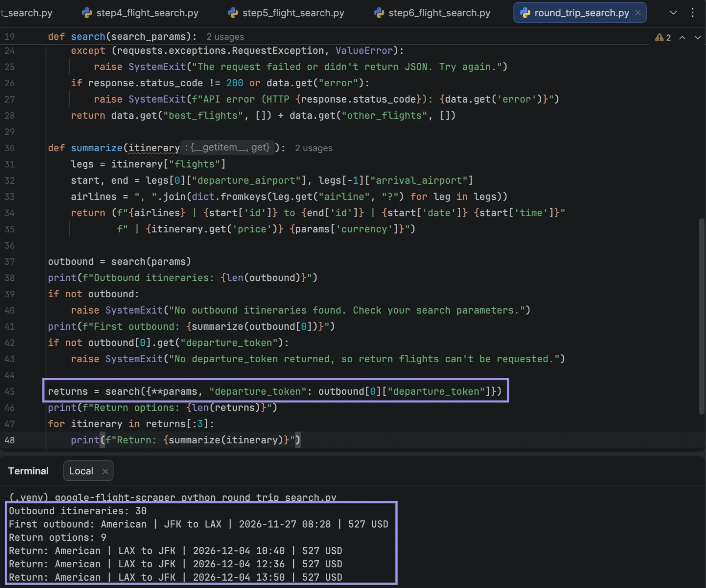Image resolution: width=706 pixels, height=588 pixels.
Task: Jump to the next highlighted problem arrow
Action: [698, 37]
